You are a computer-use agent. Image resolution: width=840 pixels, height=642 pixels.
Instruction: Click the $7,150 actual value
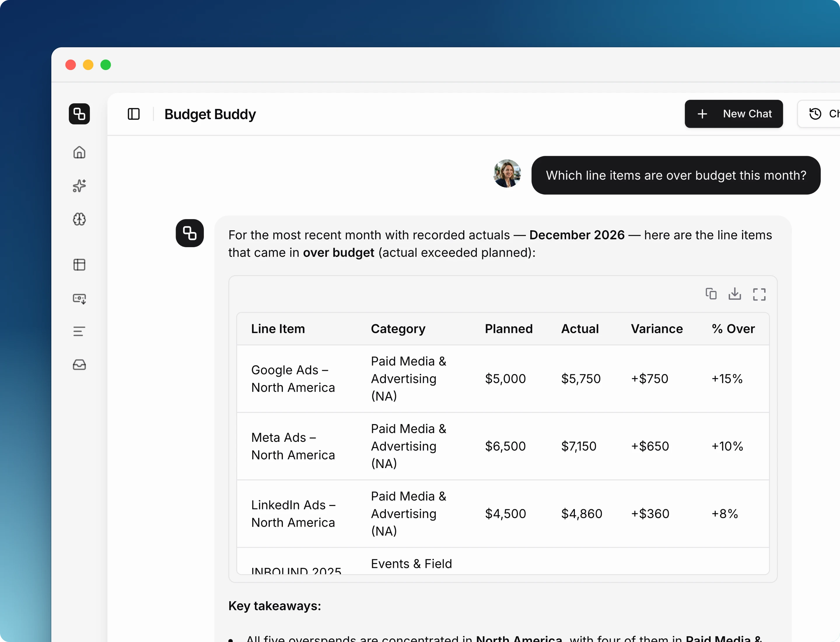click(578, 446)
